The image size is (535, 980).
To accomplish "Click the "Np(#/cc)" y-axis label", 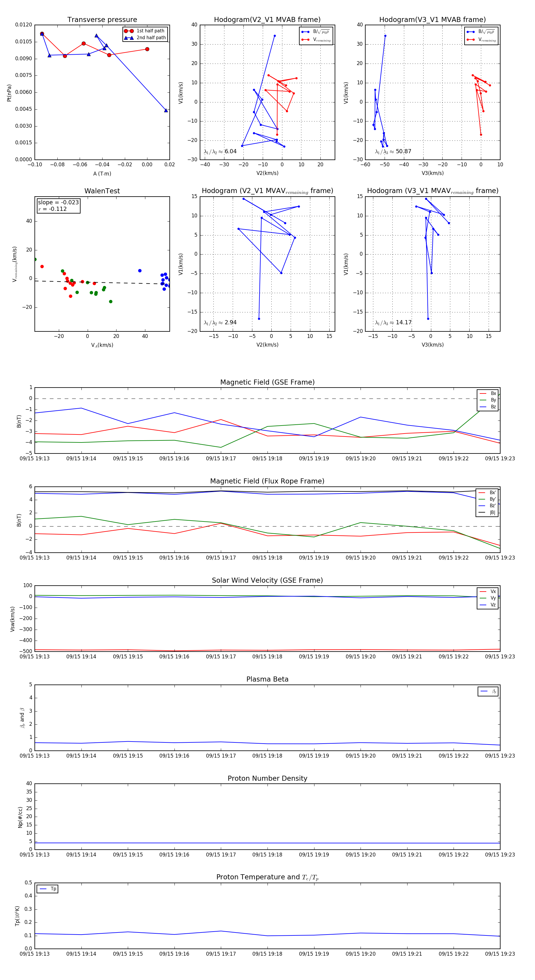I will [x=20, y=817].
